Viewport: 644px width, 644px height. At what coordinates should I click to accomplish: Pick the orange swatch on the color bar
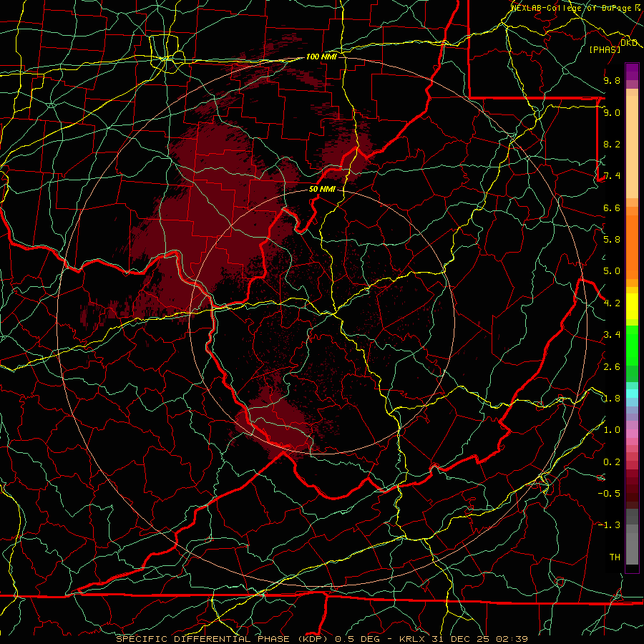(x=632, y=246)
